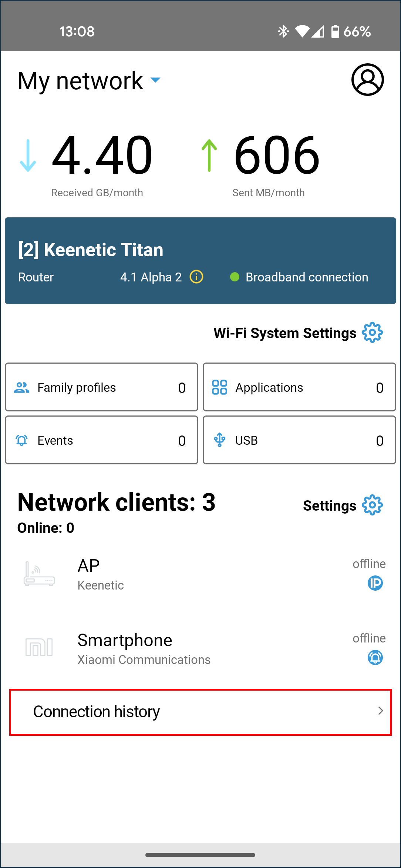Open Connection history chevron

coord(380,711)
